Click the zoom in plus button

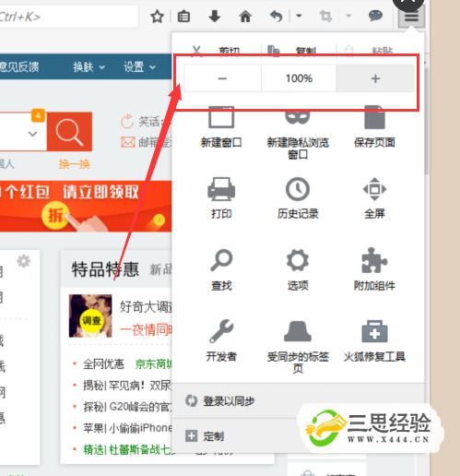coord(375,78)
